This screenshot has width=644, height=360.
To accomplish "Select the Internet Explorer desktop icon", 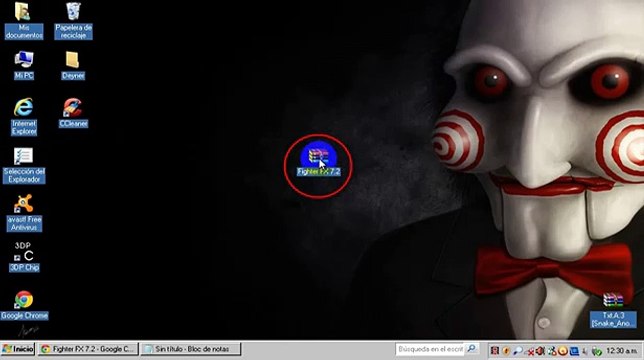I will pos(24,117).
